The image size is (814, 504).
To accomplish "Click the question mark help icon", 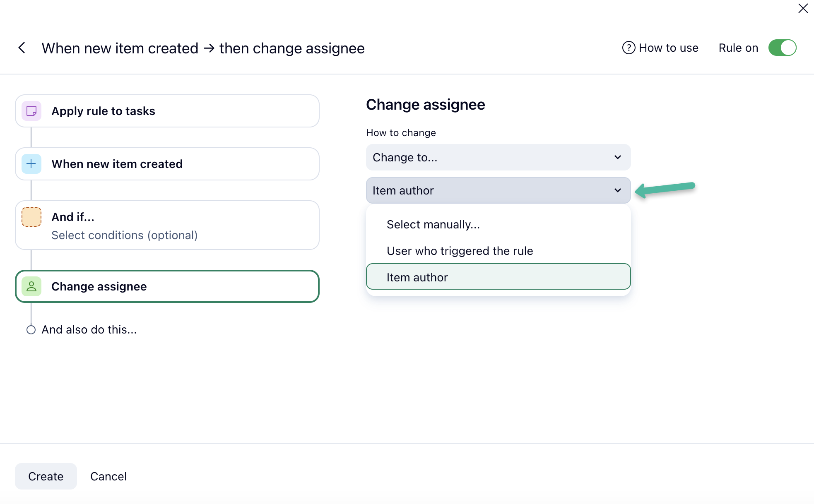I will pos(629,48).
